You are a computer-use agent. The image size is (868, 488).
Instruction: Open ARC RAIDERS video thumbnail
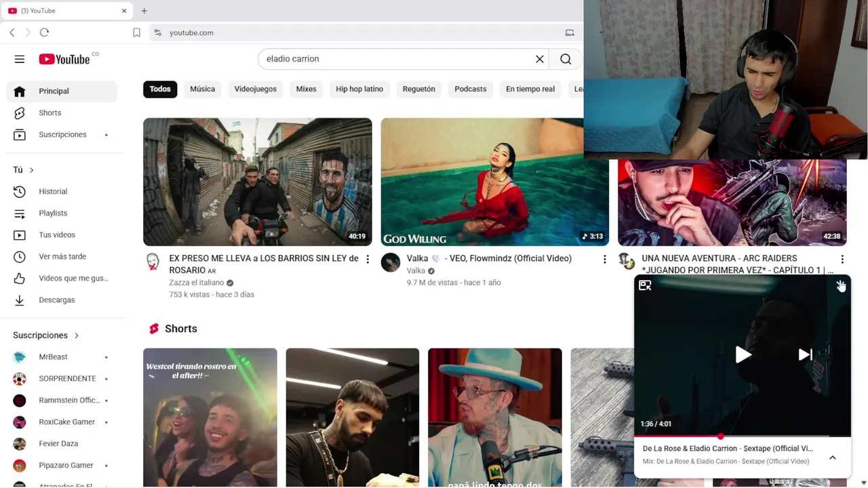pos(732,203)
